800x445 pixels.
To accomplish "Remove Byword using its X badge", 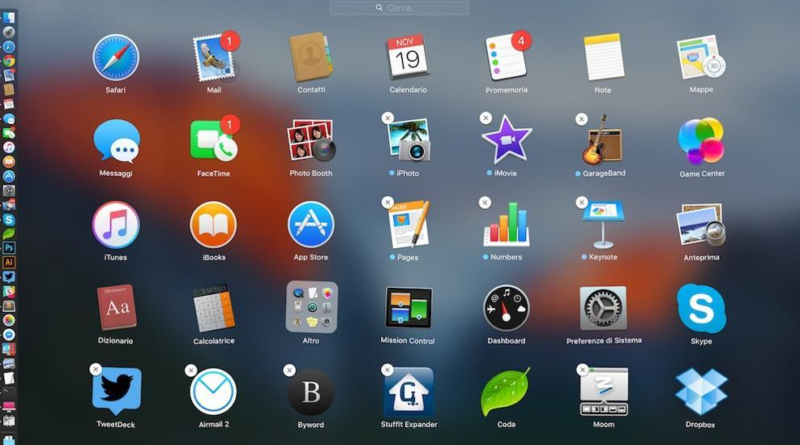I will [289, 370].
